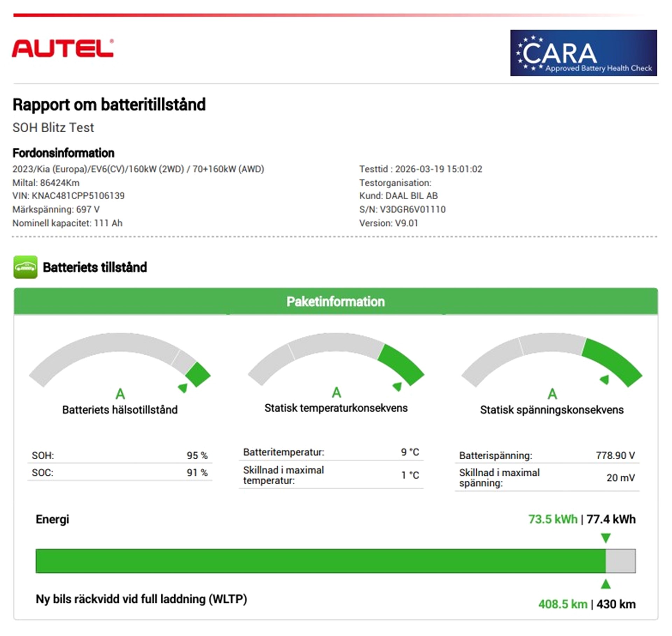Screen dimensions: 672x636
Task: Click the green car battery icon
Action: pos(25,267)
